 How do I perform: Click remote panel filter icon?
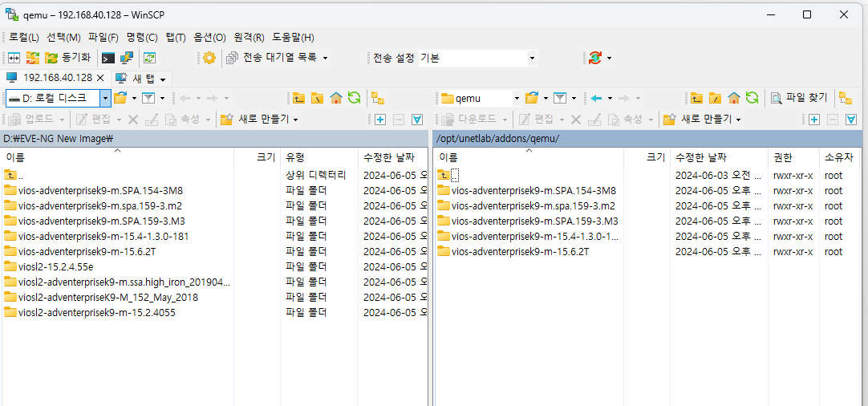pyautogui.click(x=560, y=98)
